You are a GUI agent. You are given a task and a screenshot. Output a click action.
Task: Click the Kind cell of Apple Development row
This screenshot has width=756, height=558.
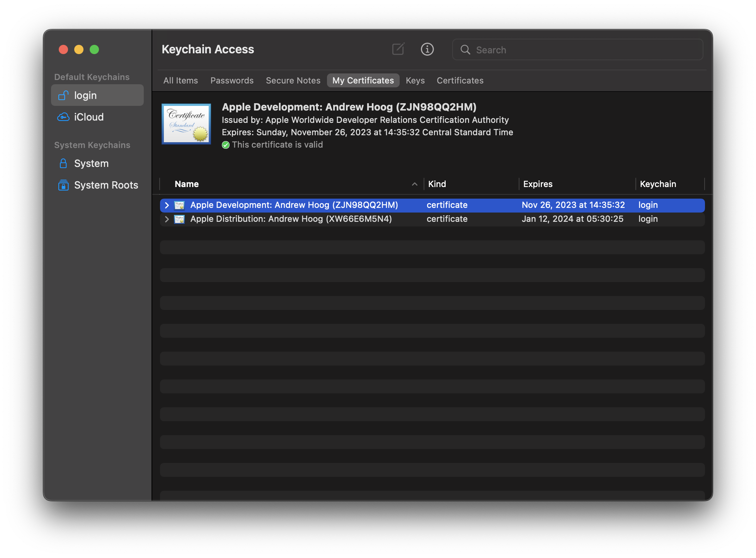(x=447, y=205)
